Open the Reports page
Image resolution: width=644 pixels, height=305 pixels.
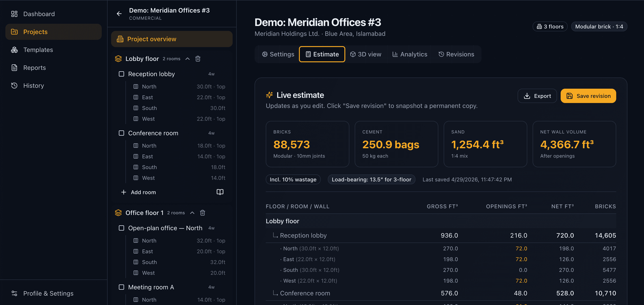click(54, 68)
